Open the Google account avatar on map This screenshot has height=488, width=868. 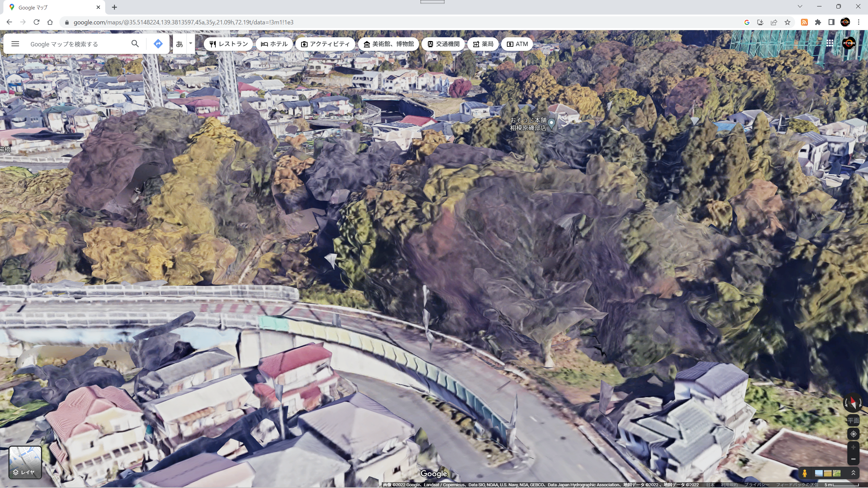point(849,43)
